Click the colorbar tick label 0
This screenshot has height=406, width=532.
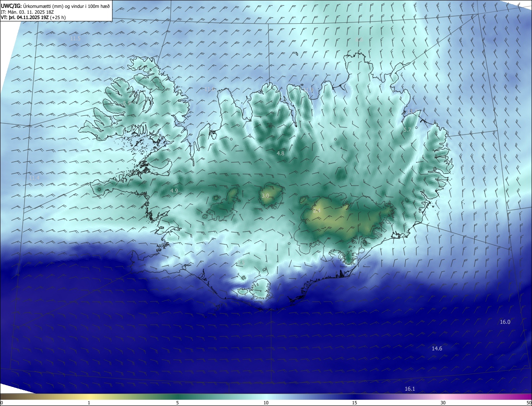pos(2,403)
